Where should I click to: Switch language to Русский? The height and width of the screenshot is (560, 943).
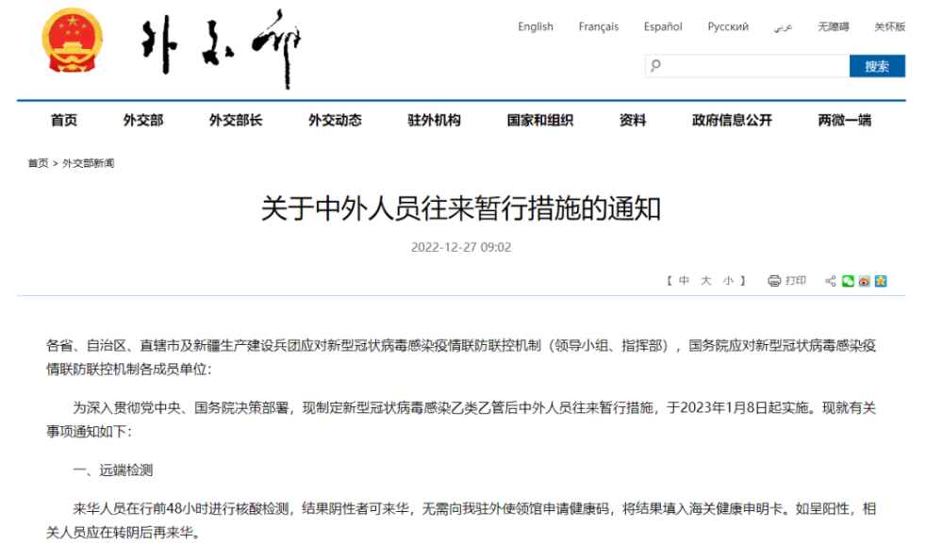coord(728,26)
